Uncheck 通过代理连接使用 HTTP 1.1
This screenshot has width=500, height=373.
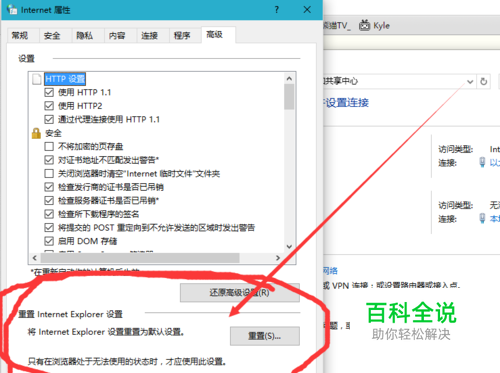[49, 119]
